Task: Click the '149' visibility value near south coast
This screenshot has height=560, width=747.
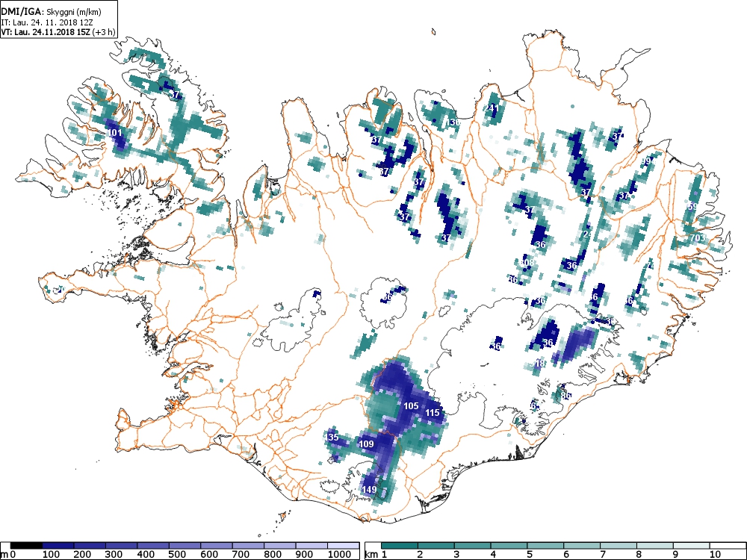Action: 369,490
